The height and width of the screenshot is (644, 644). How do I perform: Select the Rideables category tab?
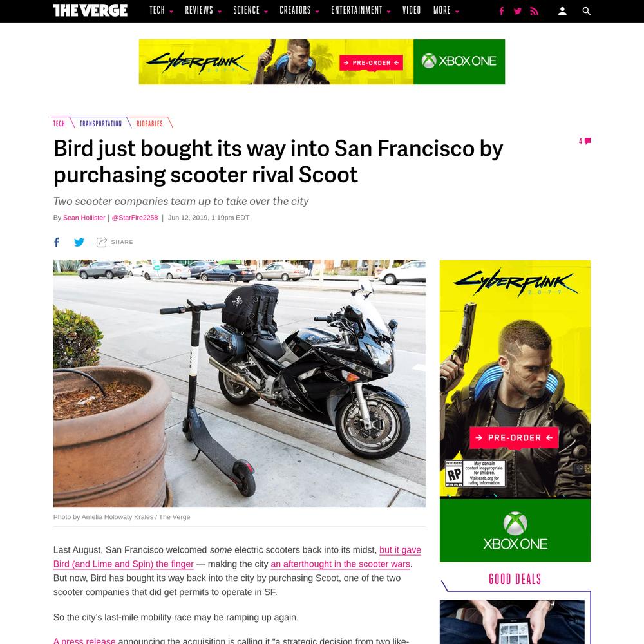coord(149,123)
